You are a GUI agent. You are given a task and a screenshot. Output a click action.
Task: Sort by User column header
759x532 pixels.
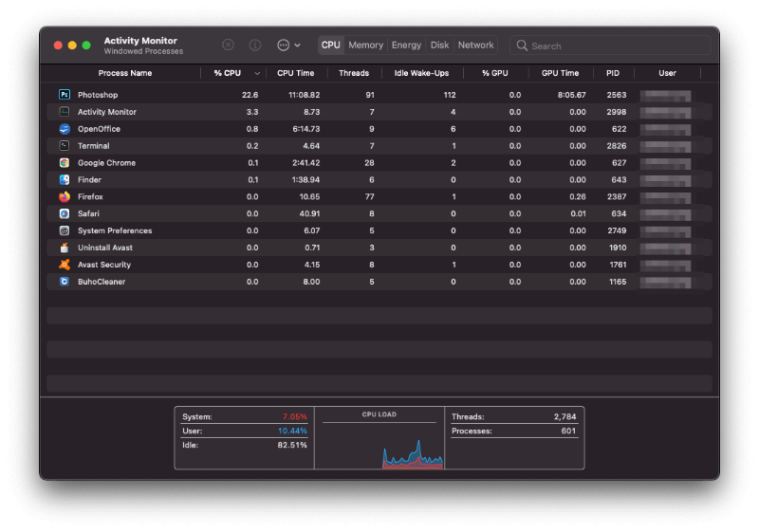point(667,73)
